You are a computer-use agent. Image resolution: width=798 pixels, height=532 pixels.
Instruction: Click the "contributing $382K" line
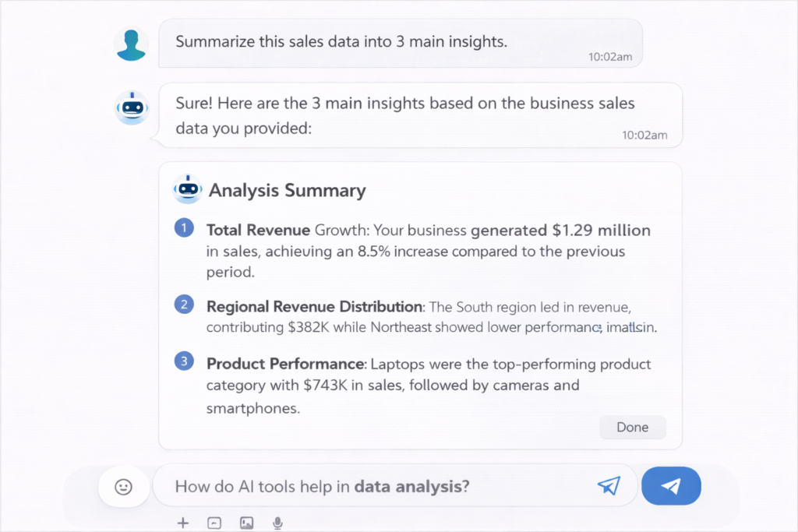(x=432, y=327)
